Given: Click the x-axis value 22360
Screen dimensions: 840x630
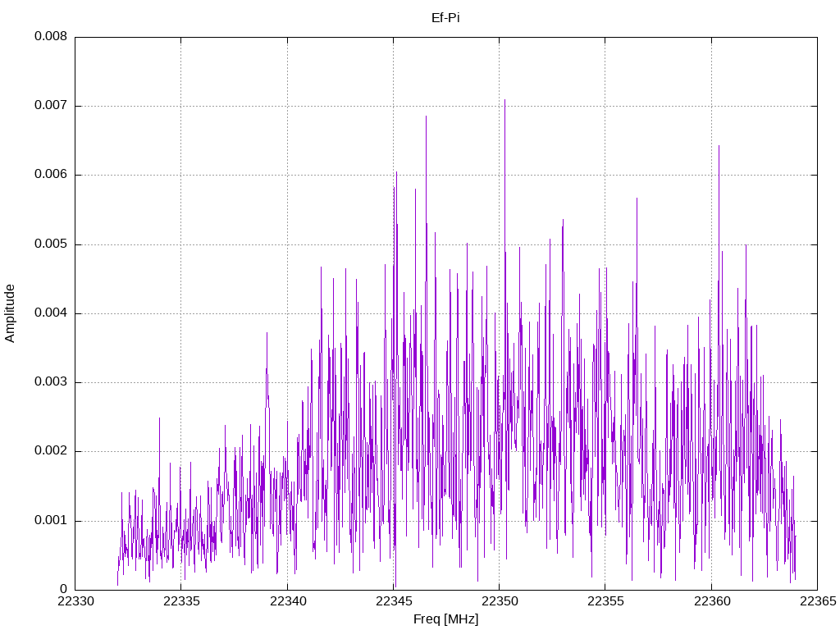Looking at the screenshot, I should point(712,601).
